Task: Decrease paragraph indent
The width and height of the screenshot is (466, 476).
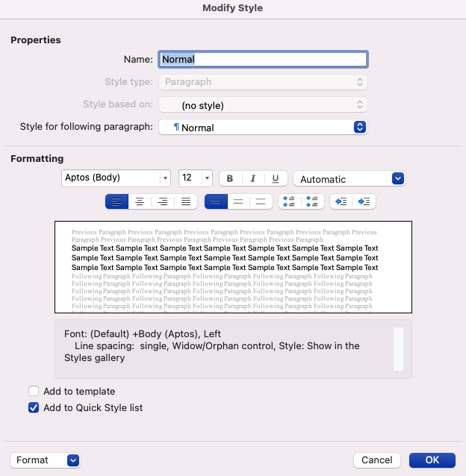Action: [x=341, y=201]
